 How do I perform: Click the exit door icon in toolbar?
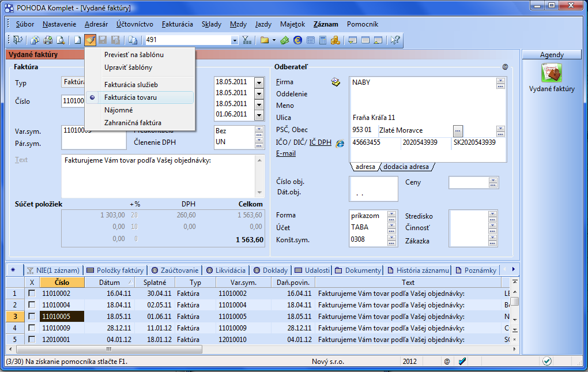click(x=18, y=40)
